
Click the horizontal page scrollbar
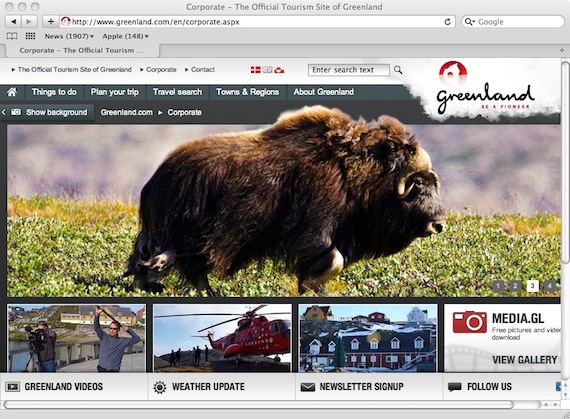click(258, 404)
